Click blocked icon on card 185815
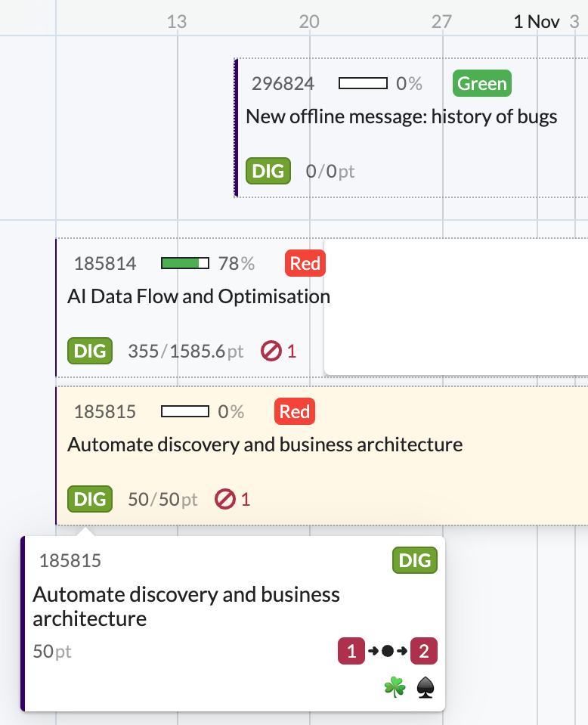588x725 pixels. [x=224, y=499]
